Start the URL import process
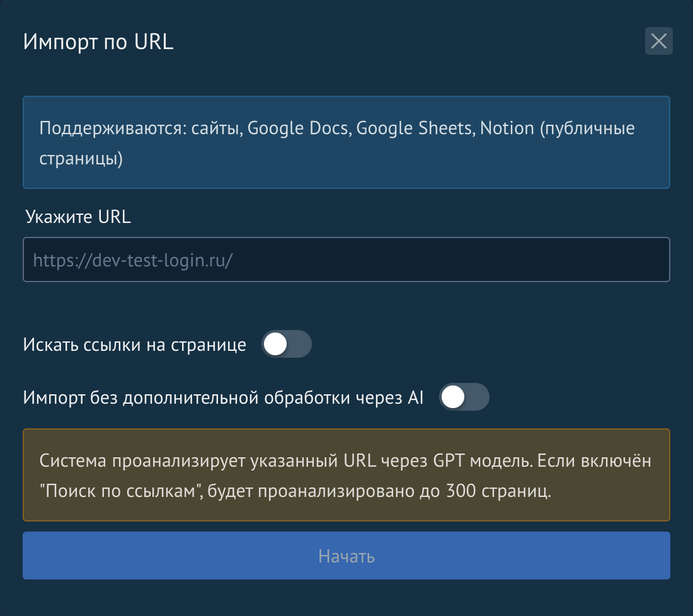The image size is (693, 616). (x=346, y=555)
